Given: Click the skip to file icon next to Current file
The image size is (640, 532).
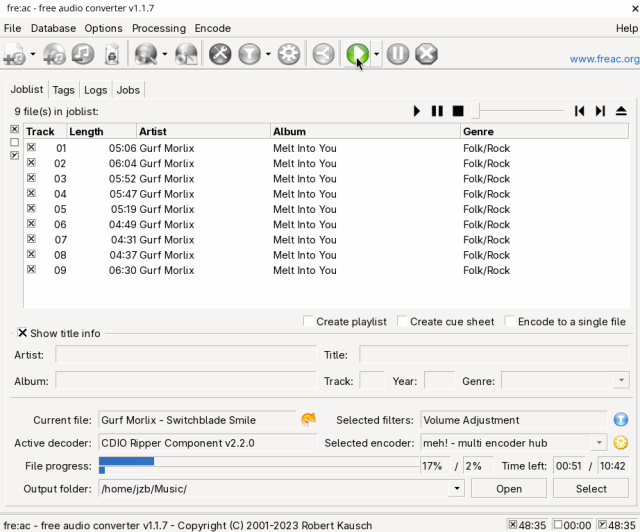Looking at the screenshot, I should [x=308, y=420].
